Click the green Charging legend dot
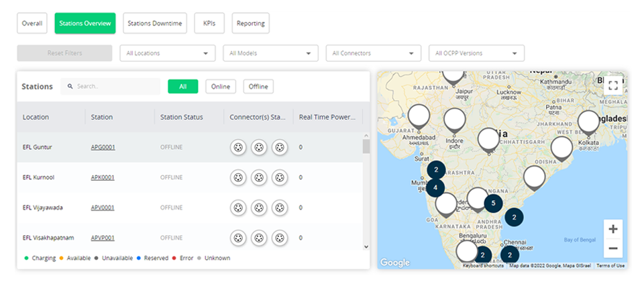Image resolution: width=644 pixels, height=282 pixels. pos(26,258)
